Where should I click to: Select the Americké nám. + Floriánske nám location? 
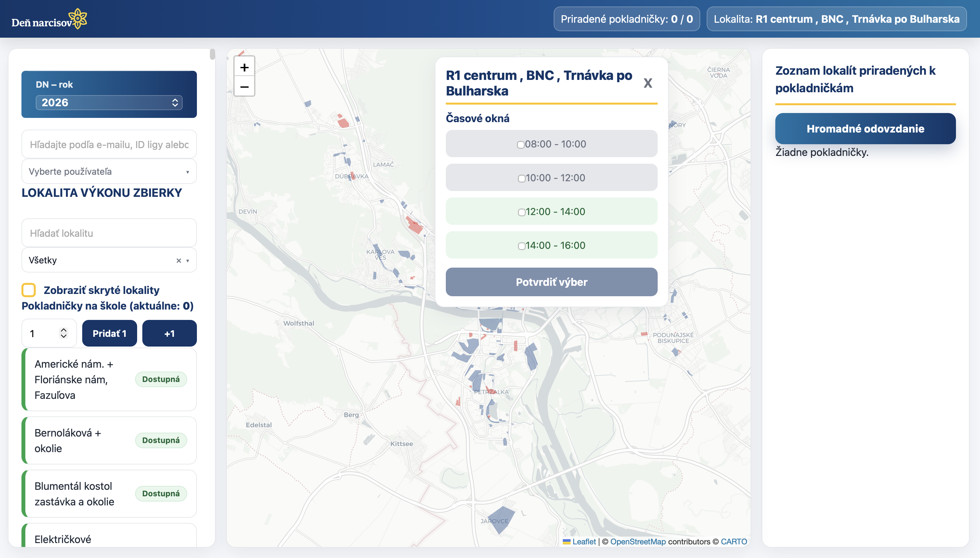(x=109, y=379)
